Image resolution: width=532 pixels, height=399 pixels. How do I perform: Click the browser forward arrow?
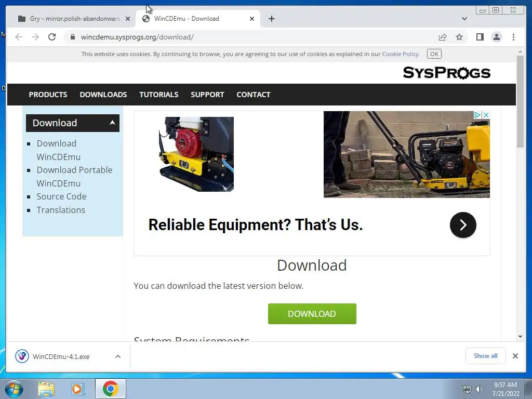[x=35, y=37]
